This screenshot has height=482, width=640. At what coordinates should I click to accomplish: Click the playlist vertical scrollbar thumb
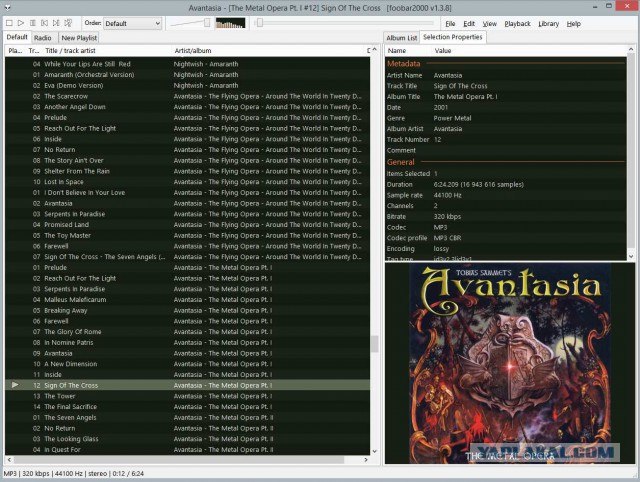[374, 344]
